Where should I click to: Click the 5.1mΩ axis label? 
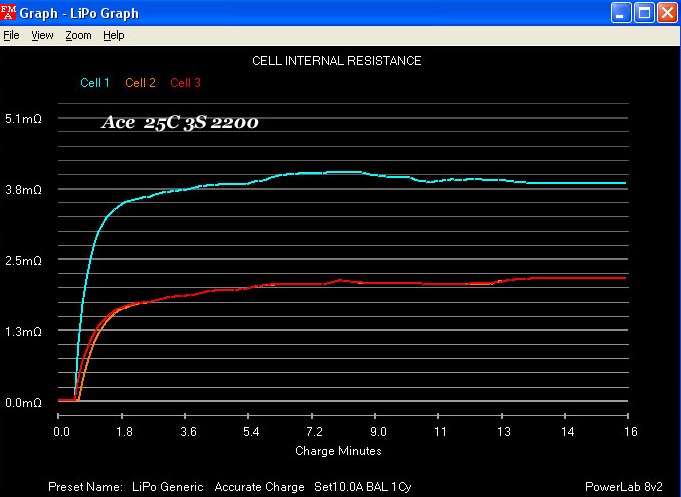(x=23, y=119)
